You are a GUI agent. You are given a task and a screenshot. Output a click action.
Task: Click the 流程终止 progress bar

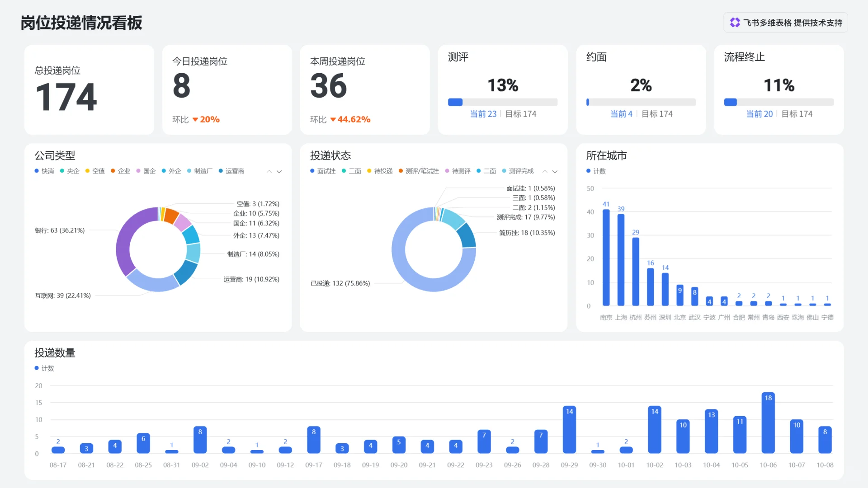tap(778, 102)
